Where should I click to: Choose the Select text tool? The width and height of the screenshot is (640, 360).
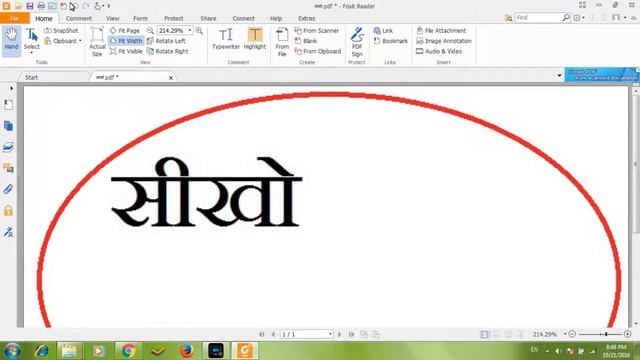(x=31, y=40)
